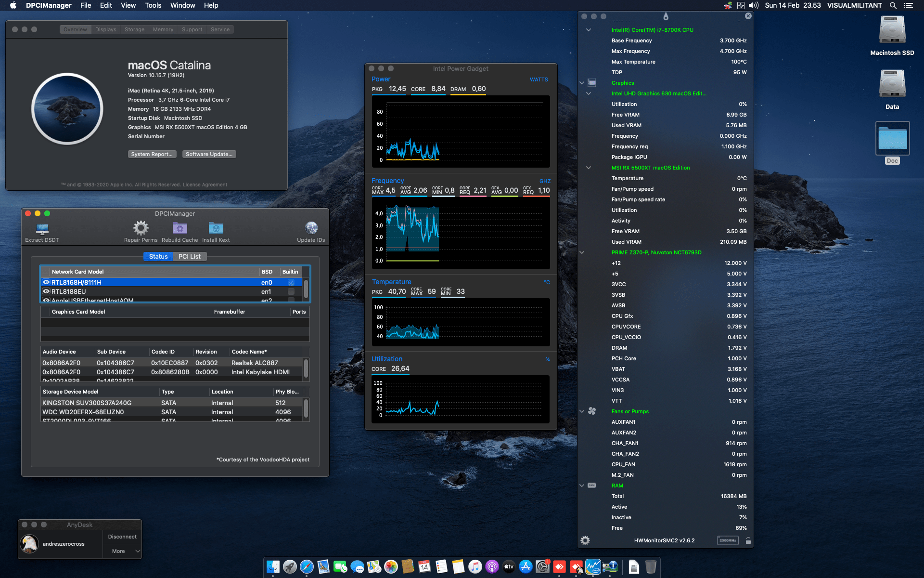Viewport: 924px width, 578px height.
Task: Collapse the Graphics group in HWMonitor
Action: 582,83
